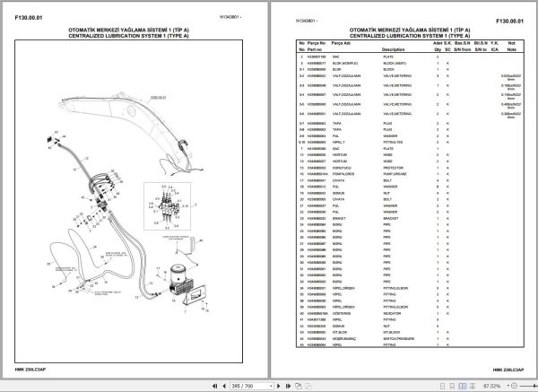The image size is (538, 392).
Task: Select the facing pages layout
Action: coord(463,386)
